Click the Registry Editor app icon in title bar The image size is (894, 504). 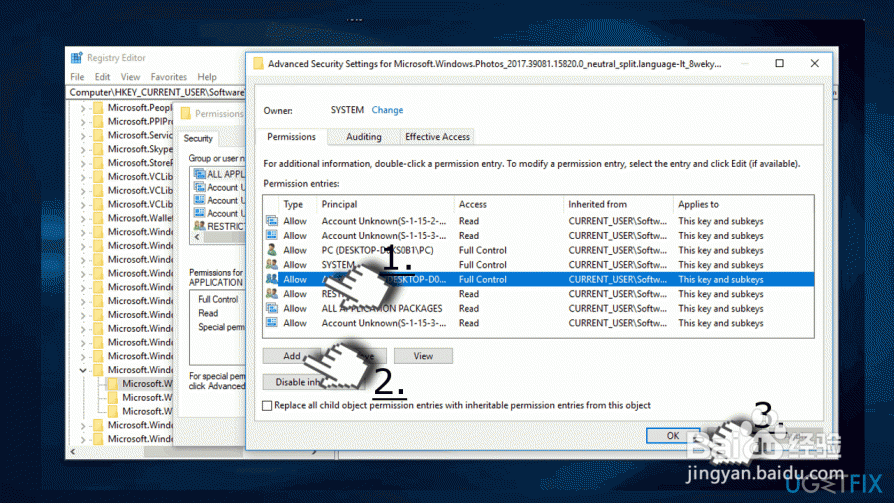tap(76, 58)
